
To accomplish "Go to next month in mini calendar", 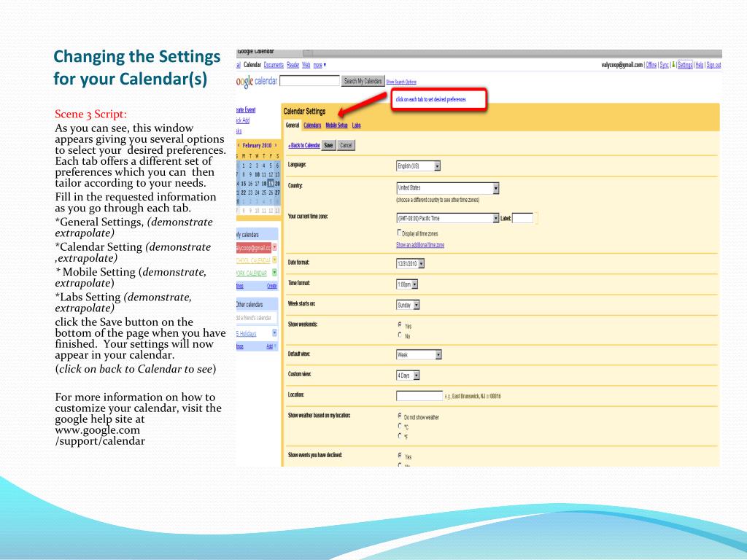I will [x=276, y=145].
